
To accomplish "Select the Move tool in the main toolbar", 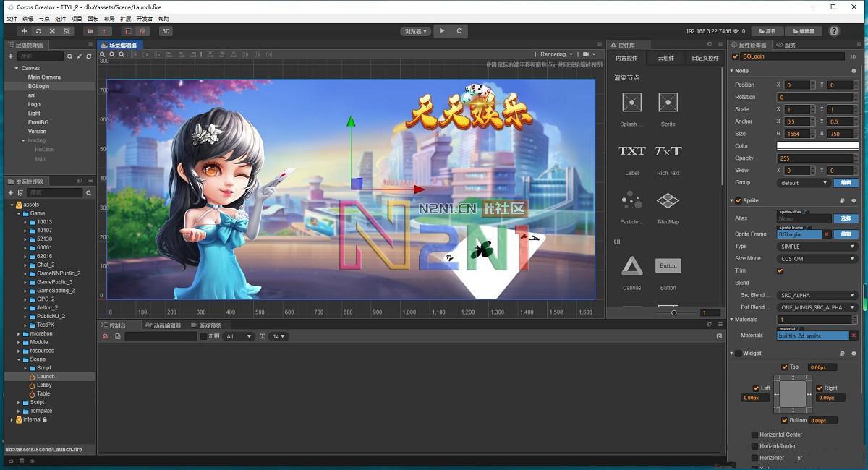I will [24, 30].
